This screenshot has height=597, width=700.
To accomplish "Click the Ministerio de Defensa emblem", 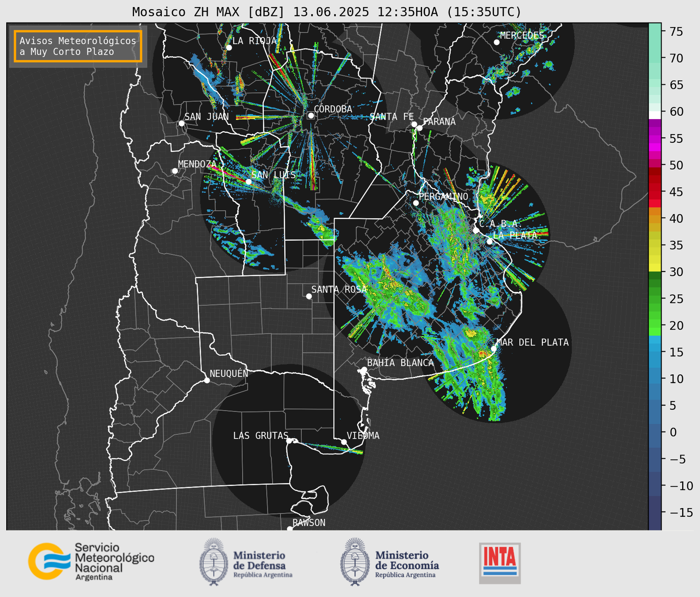I will (x=214, y=562).
